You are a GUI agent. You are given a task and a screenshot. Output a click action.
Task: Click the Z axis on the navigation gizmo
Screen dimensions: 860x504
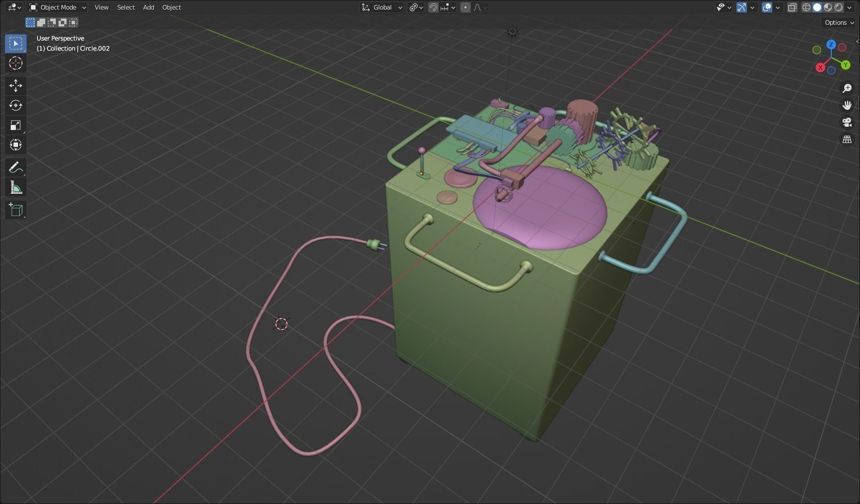(x=831, y=44)
